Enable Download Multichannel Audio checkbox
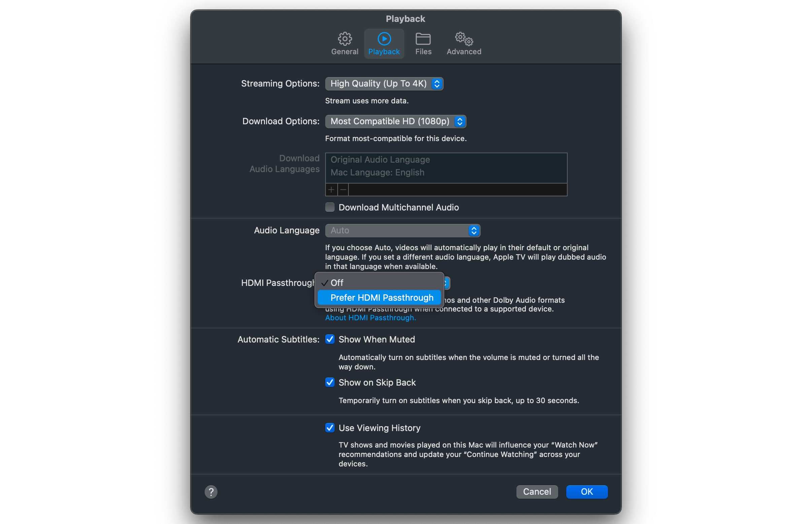The height and width of the screenshot is (524, 812). coord(330,207)
